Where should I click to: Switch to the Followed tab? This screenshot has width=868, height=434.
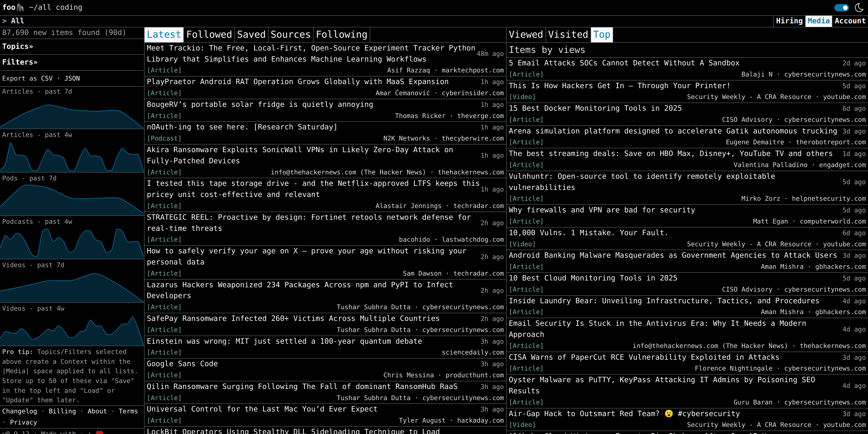(x=209, y=34)
